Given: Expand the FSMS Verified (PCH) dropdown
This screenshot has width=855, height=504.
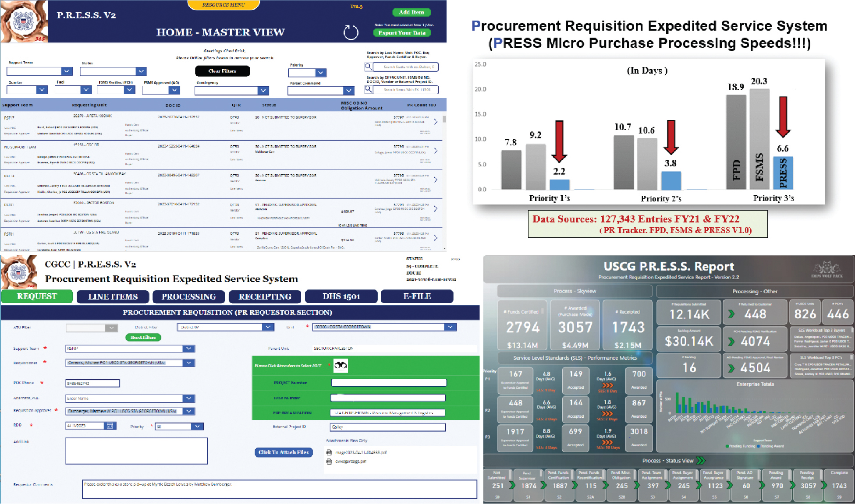Looking at the screenshot, I should [x=129, y=90].
